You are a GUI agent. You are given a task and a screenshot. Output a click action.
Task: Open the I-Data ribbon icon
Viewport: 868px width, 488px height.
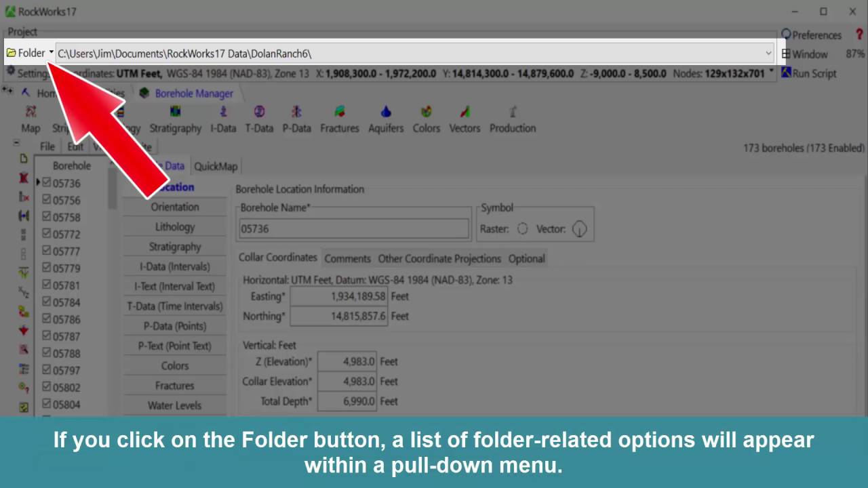(223, 119)
